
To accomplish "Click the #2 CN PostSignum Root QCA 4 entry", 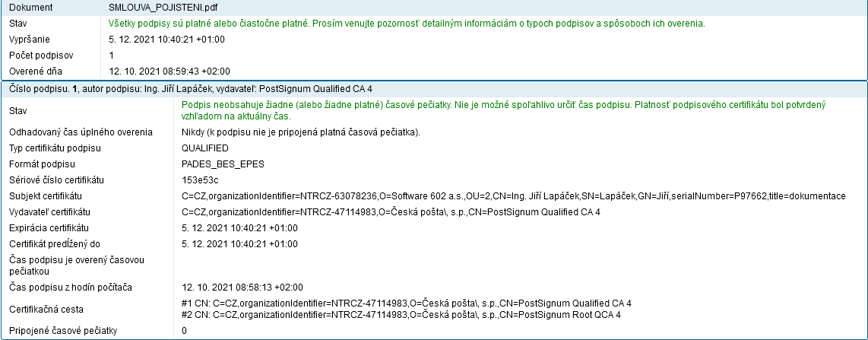I will point(401,314).
